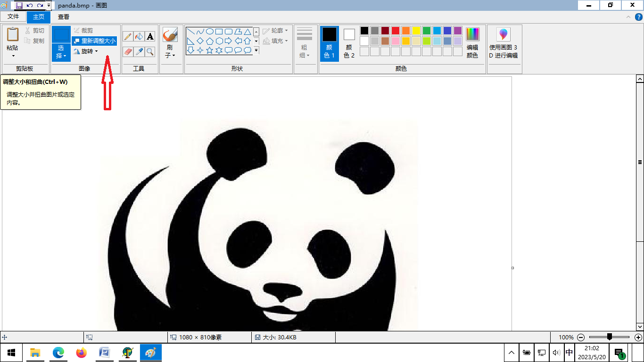This screenshot has width=644, height=362.
Task: Collapse the ribbon with the chevron
Action: point(628,17)
